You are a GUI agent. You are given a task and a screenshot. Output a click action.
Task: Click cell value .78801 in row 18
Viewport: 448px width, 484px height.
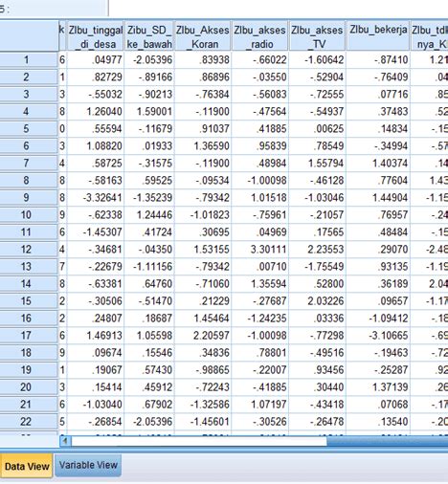[x=259, y=353]
